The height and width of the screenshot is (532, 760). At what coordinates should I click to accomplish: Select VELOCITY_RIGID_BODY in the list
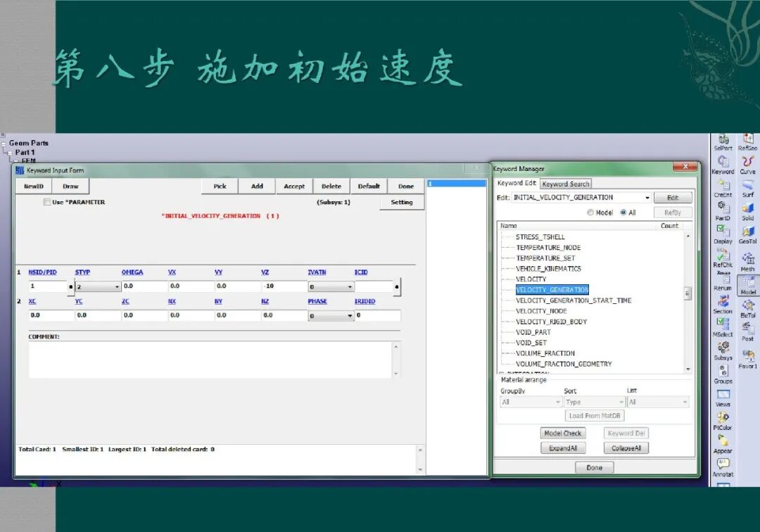551,322
